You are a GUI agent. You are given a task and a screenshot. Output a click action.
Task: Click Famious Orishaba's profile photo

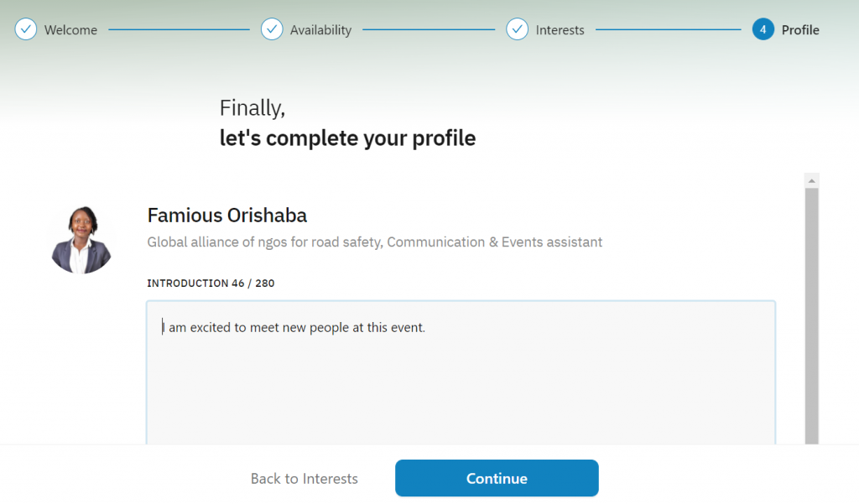[x=81, y=239]
